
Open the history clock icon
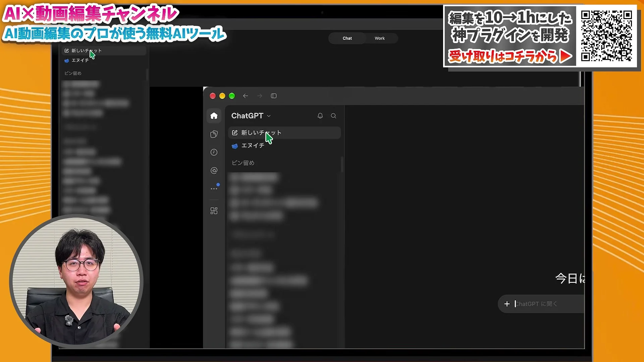214,152
